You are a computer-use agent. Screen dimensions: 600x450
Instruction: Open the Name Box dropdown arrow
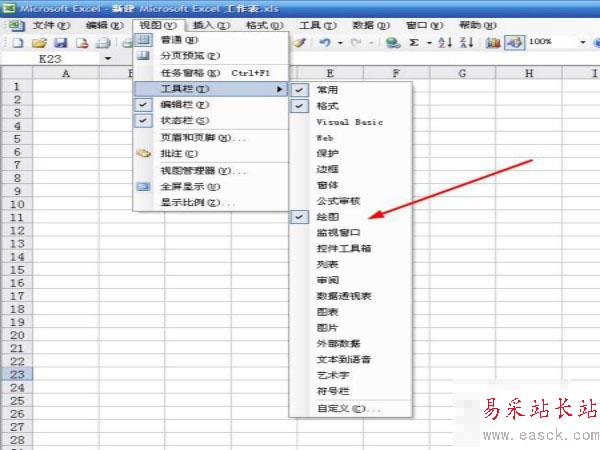108,59
